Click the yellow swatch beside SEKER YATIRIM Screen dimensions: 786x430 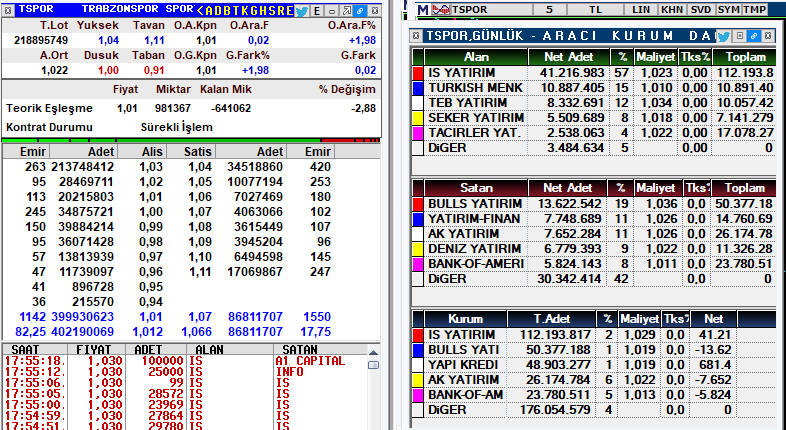click(418, 118)
